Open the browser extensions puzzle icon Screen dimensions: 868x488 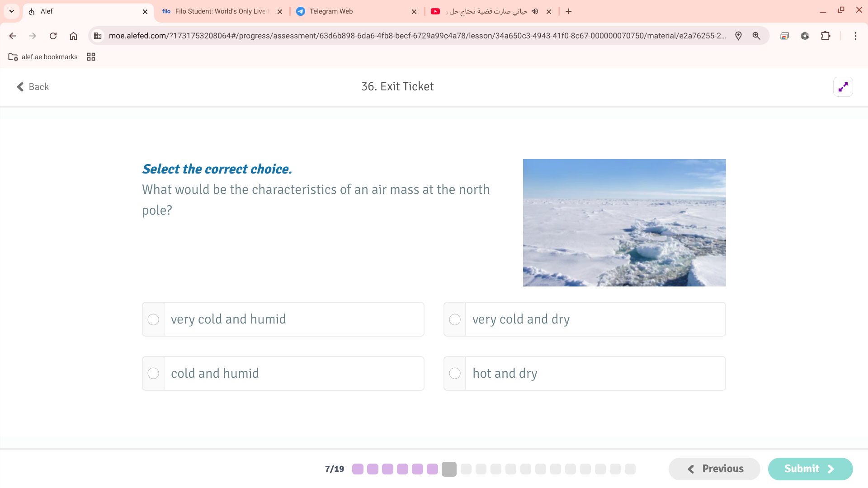pos(826,36)
